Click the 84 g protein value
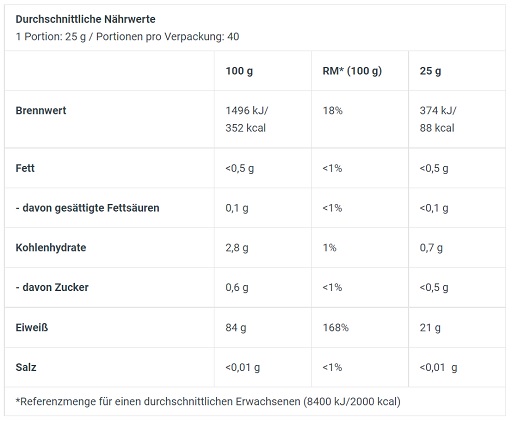The image size is (512, 421). (236, 328)
